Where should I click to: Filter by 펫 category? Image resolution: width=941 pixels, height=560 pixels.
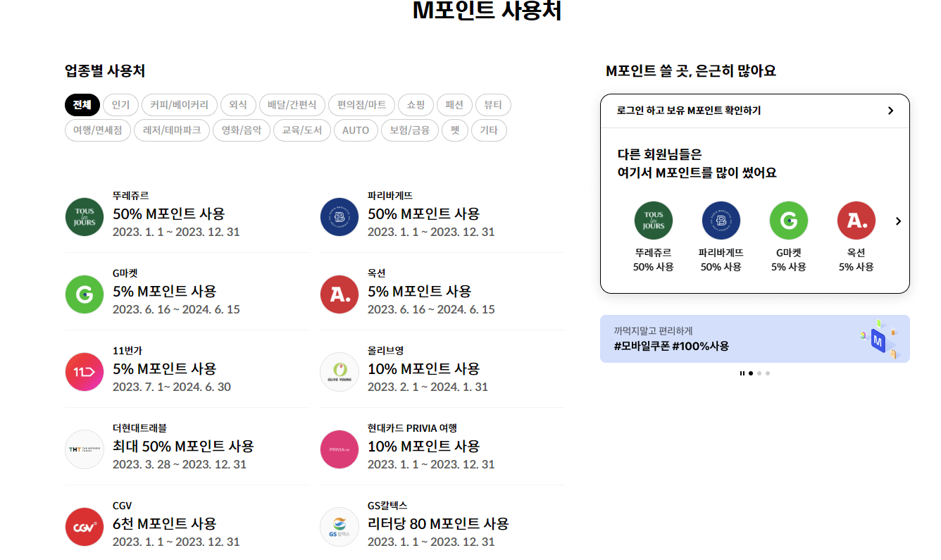tap(455, 130)
